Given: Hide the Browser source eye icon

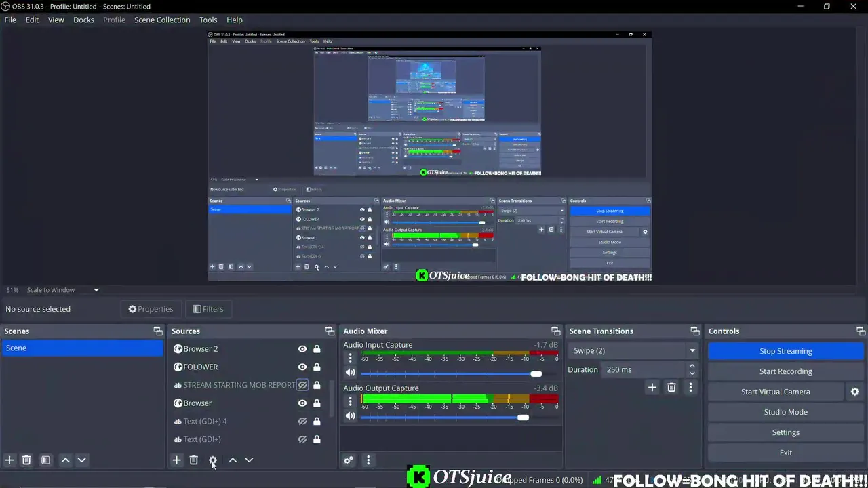Looking at the screenshot, I should [302, 403].
